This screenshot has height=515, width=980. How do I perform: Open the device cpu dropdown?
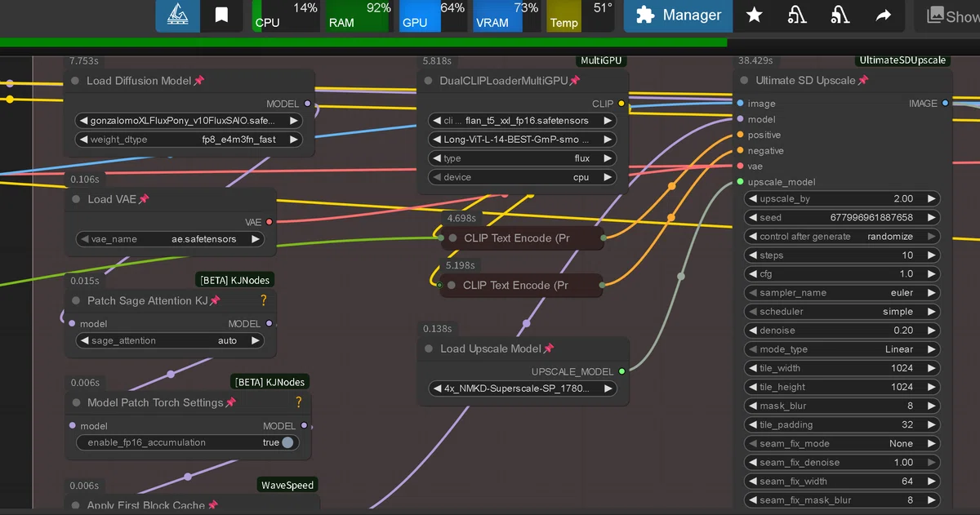522,177
